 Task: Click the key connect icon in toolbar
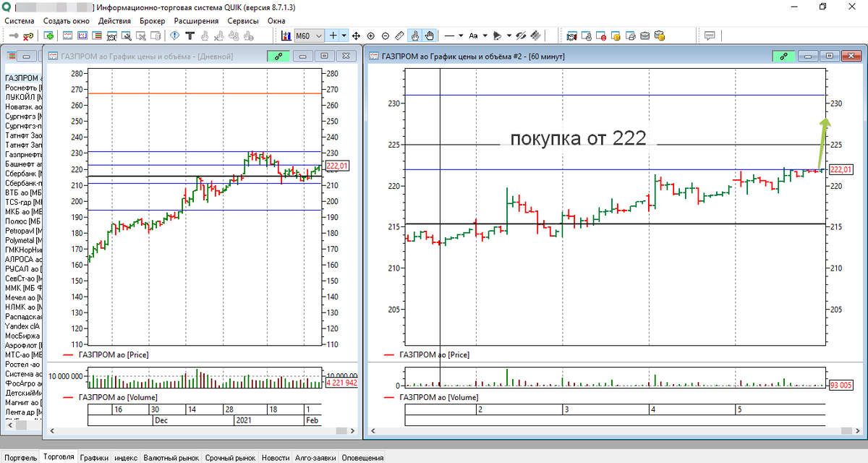click(14, 35)
